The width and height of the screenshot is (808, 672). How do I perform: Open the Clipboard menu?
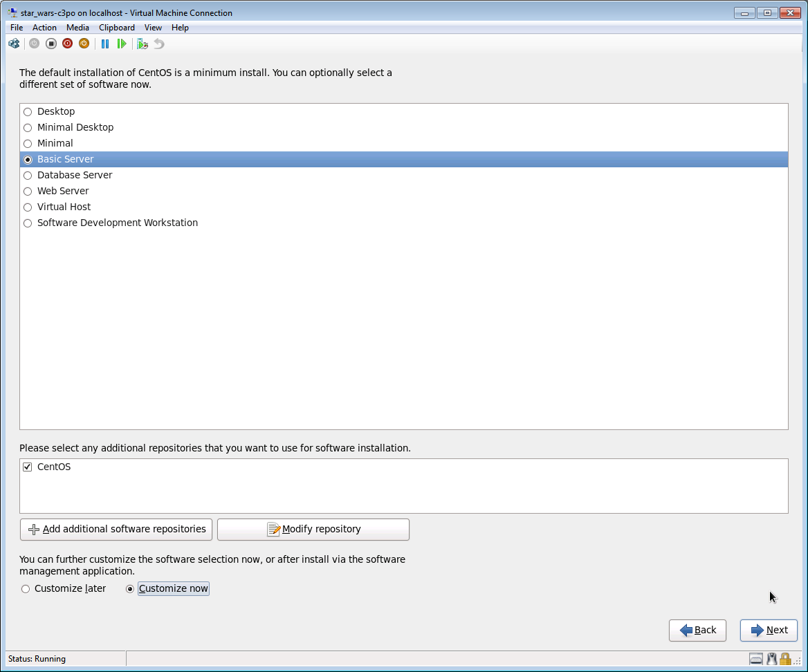pyautogui.click(x=117, y=27)
